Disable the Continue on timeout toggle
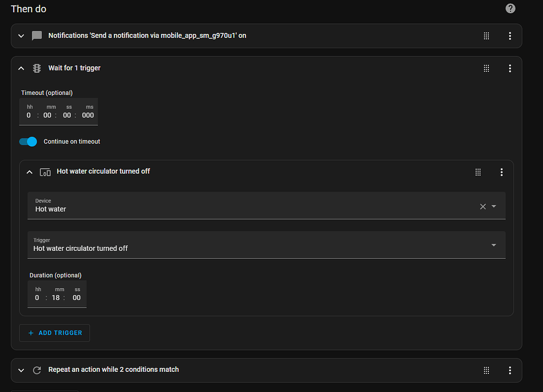This screenshot has height=392, width=543. (x=28, y=141)
